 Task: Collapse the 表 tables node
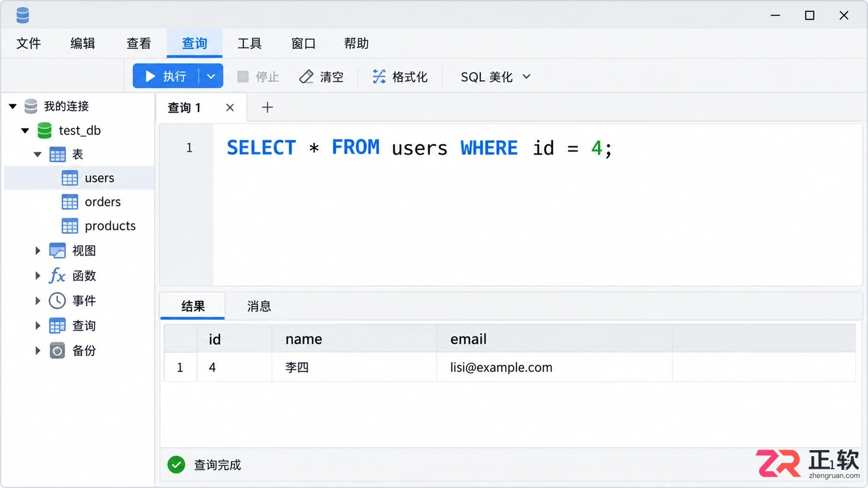point(37,154)
